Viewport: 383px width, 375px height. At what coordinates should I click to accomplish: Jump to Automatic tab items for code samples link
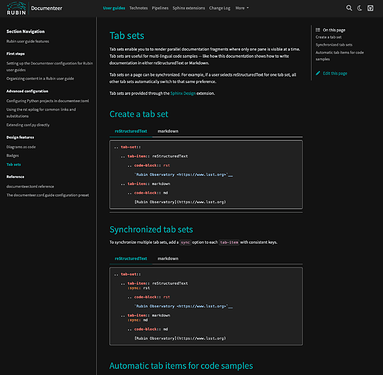tap(340, 56)
